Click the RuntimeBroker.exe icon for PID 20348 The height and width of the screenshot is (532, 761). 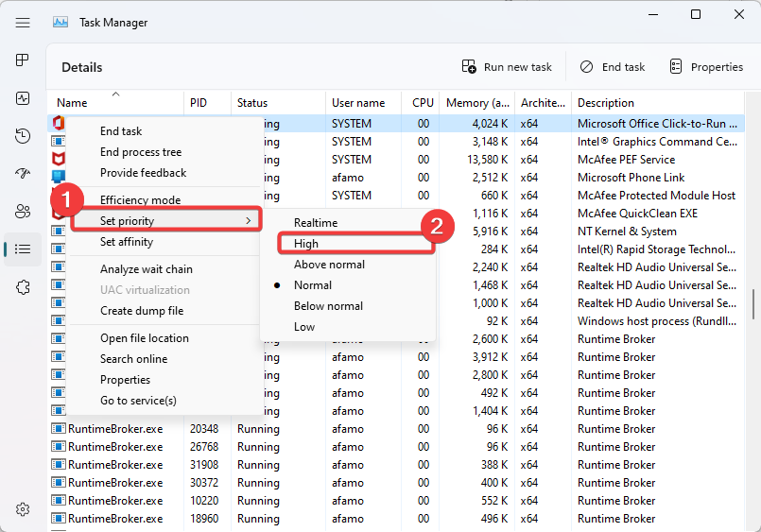[x=59, y=429]
